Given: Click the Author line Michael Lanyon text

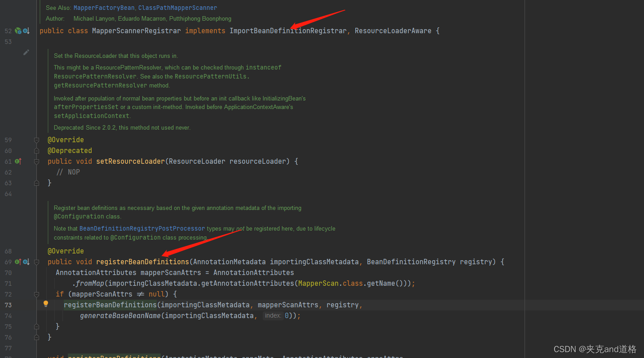Looking at the screenshot, I should pyautogui.click(x=94, y=19).
